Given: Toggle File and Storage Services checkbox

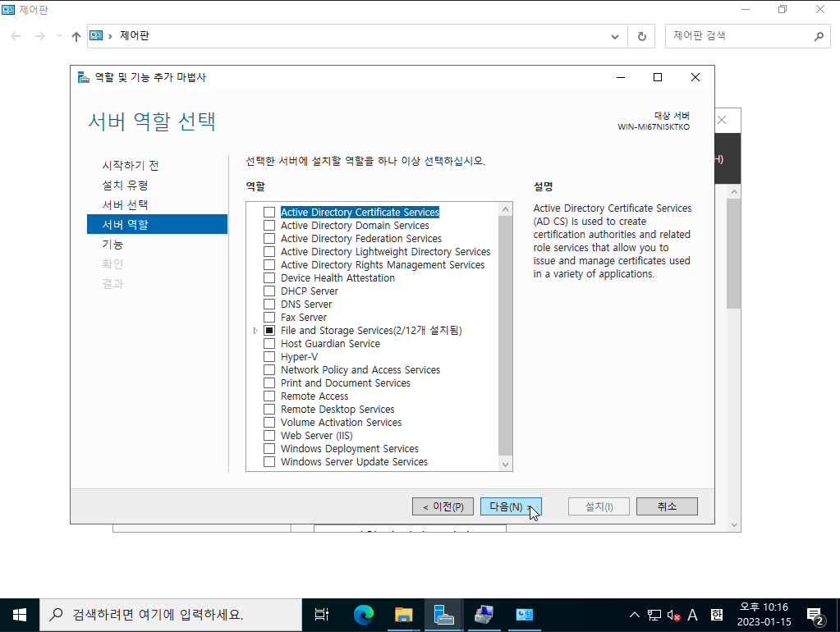Looking at the screenshot, I should (269, 331).
